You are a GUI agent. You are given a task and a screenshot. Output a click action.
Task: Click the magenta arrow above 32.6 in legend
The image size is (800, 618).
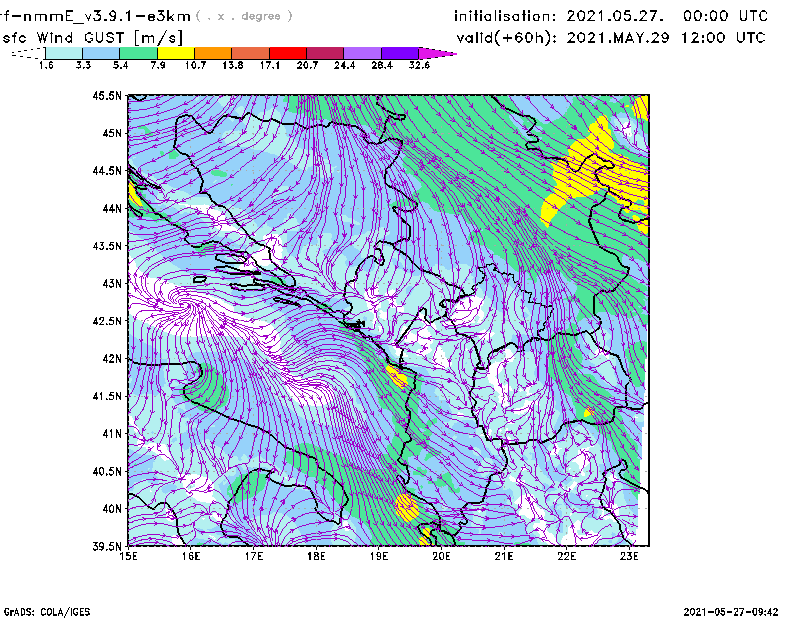coord(437,53)
